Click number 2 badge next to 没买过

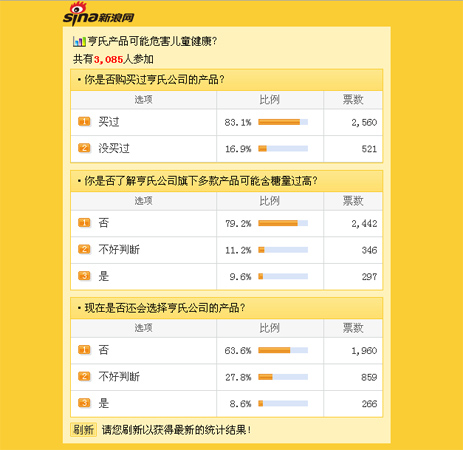(84, 148)
